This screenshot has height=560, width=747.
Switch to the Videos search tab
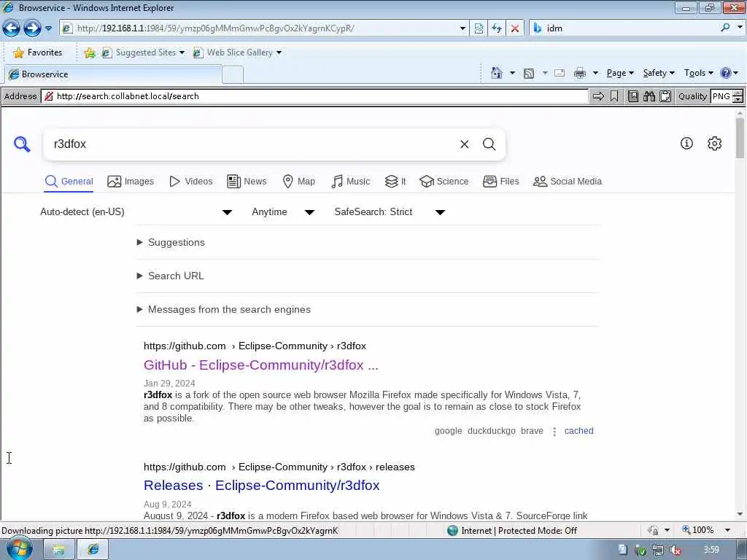click(191, 182)
